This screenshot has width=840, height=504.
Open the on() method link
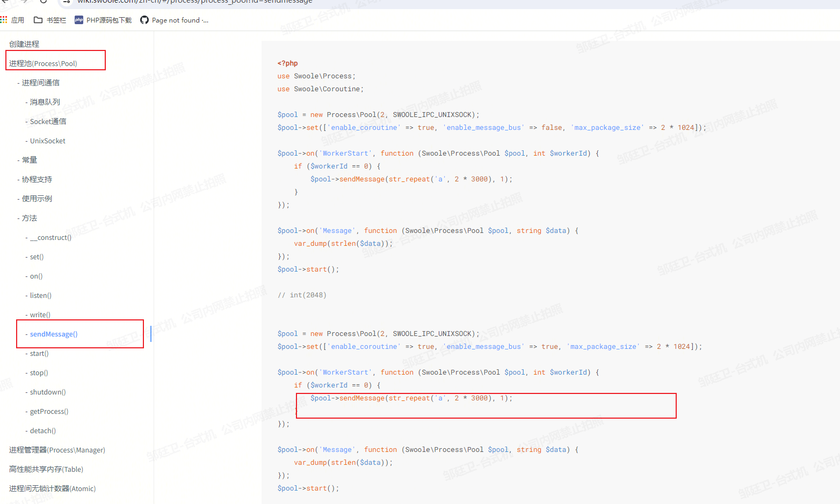(36, 276)
